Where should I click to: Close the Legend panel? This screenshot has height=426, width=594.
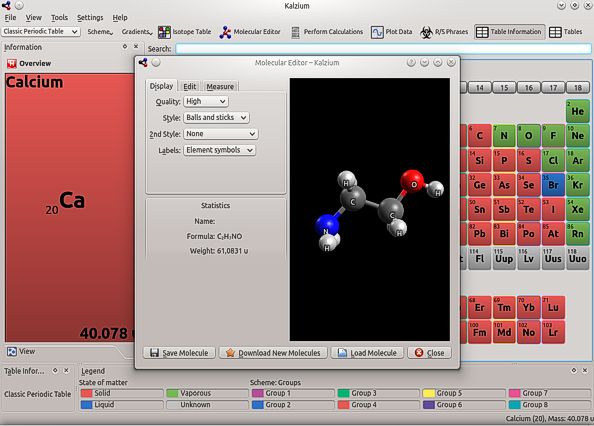(585, 370)
